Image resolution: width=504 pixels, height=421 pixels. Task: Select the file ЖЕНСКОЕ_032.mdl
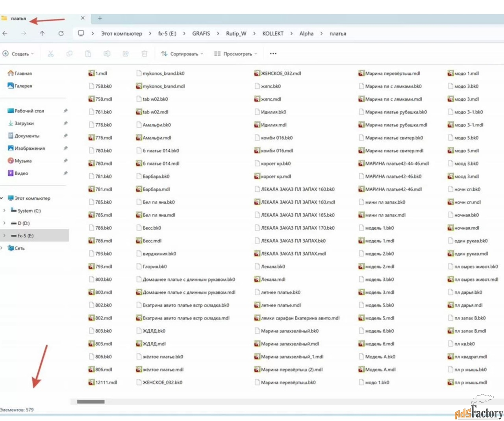click(281, 73)
